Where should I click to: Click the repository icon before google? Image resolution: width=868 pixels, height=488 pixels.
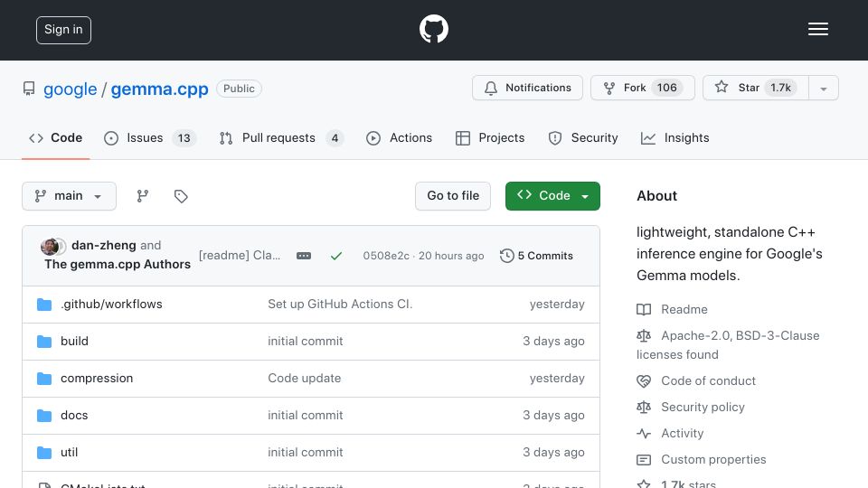click(29, 89)
